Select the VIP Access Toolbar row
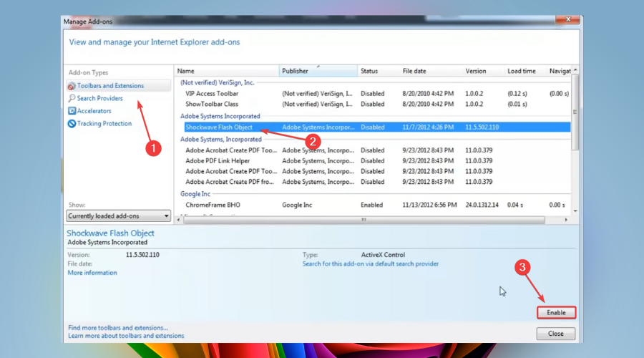This screenshot has width=644, height=358. 377,94
